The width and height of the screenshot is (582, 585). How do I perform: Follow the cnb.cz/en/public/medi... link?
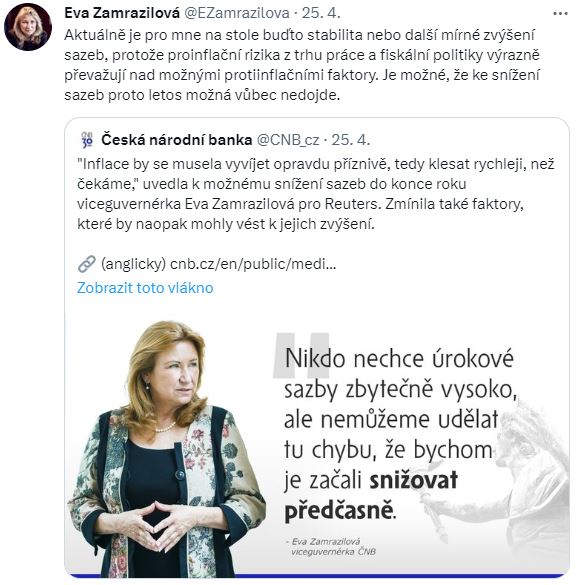253,264
